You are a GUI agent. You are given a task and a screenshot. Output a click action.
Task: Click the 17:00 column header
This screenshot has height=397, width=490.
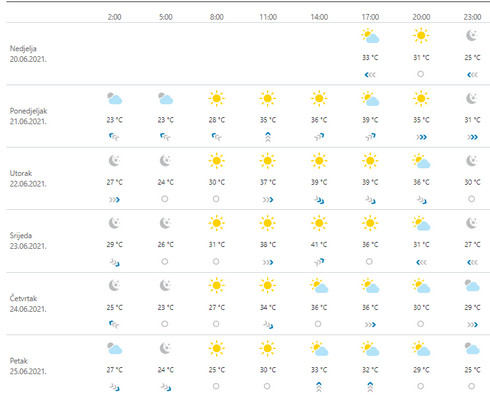pos(370,17)
